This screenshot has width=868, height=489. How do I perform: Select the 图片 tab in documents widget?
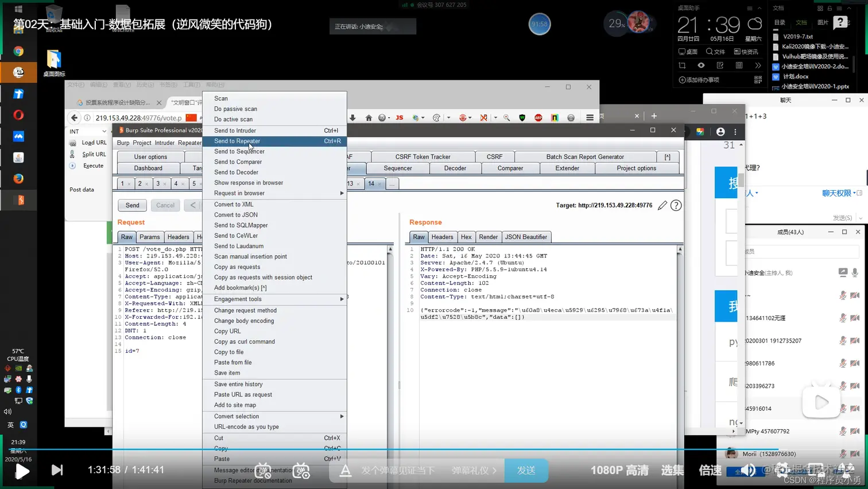(x=822, y=22)
